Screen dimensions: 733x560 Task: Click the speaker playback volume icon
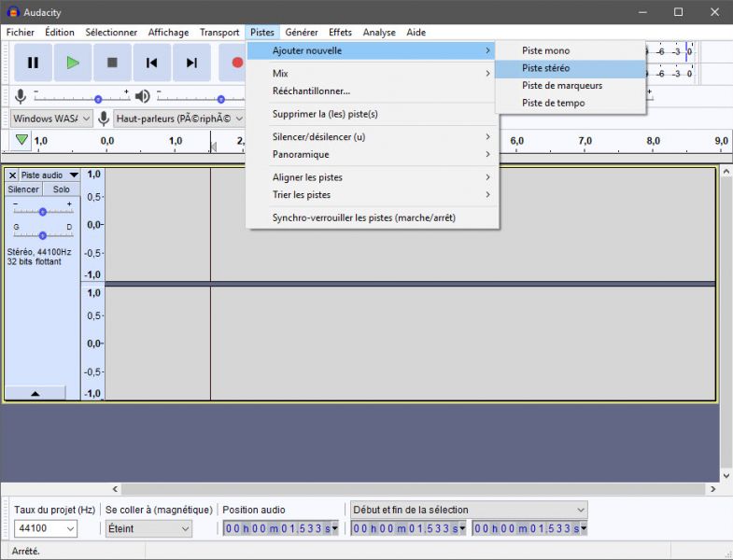tap(142, 96)
